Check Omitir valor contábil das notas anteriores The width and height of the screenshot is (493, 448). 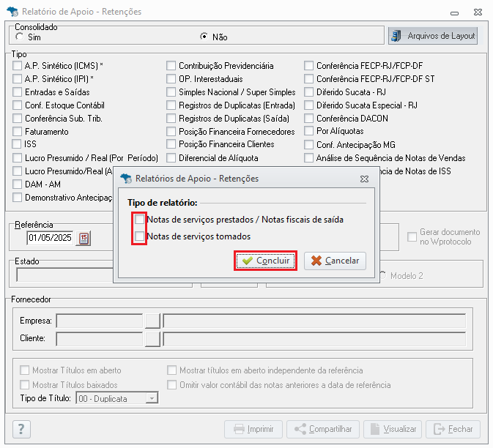171,384
